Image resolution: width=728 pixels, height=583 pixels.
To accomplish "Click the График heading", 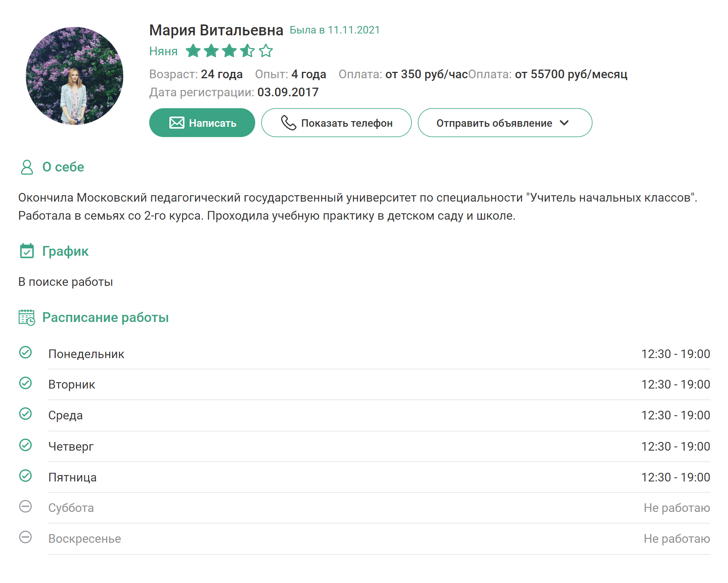I will [x=65, y=251].
